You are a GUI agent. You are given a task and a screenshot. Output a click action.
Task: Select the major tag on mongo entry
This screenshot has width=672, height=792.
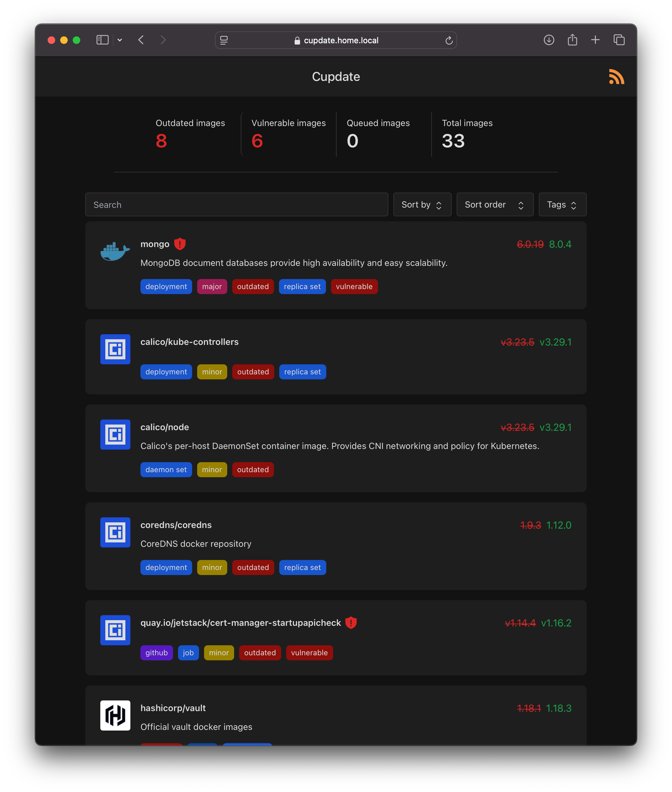212,287
